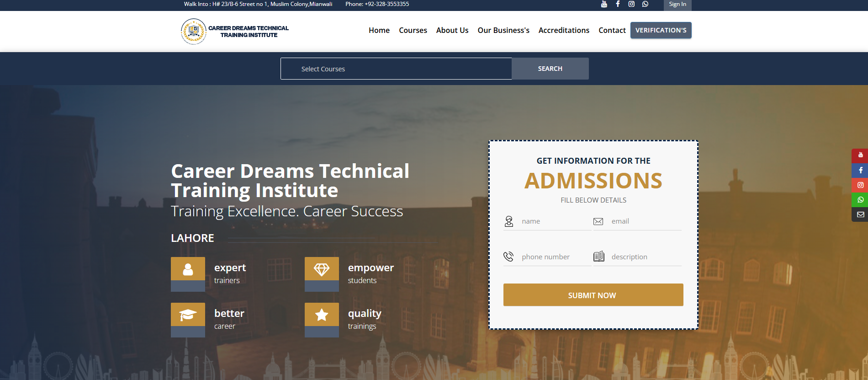Click the expert trainers person icon
This screenshot has width=868, height=380.
pos(188,269)
